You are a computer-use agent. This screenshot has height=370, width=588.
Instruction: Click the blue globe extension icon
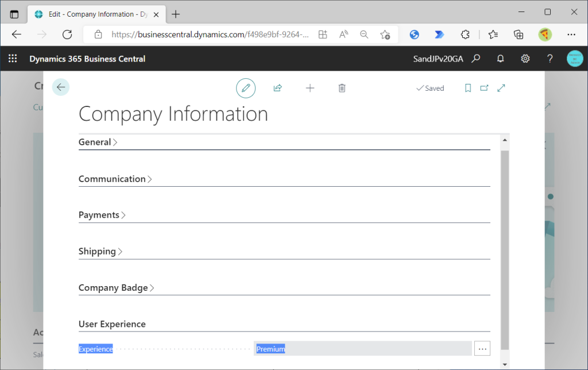[414, 34]
